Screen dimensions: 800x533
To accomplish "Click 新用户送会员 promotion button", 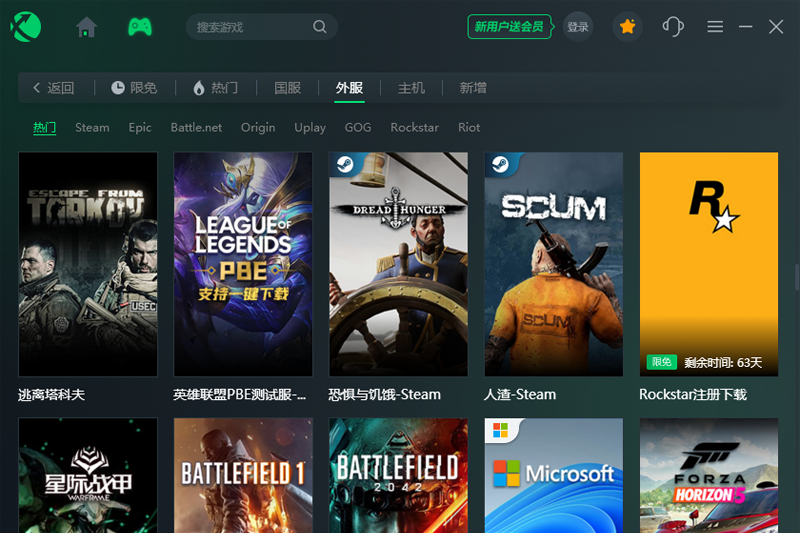I will pyautogui.click(x=509, y=27).
